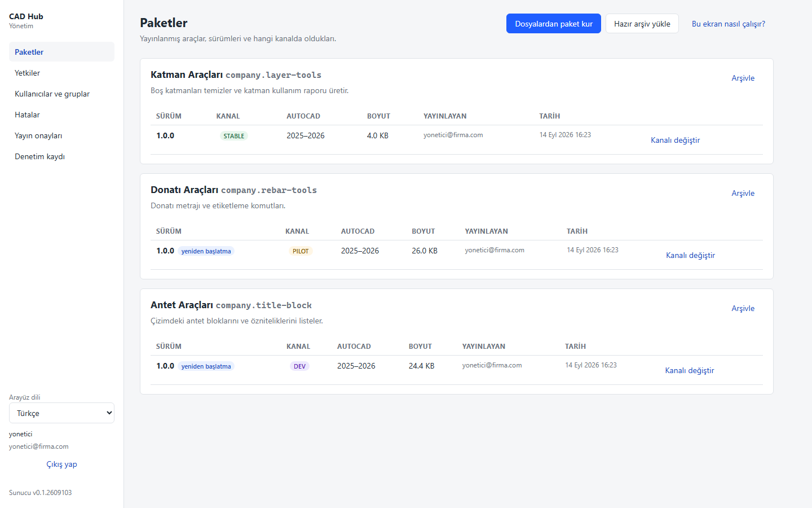Click the CAD Hub title
Image resolution: width=812 pixels, height=508 pixels.
(26, 16)
